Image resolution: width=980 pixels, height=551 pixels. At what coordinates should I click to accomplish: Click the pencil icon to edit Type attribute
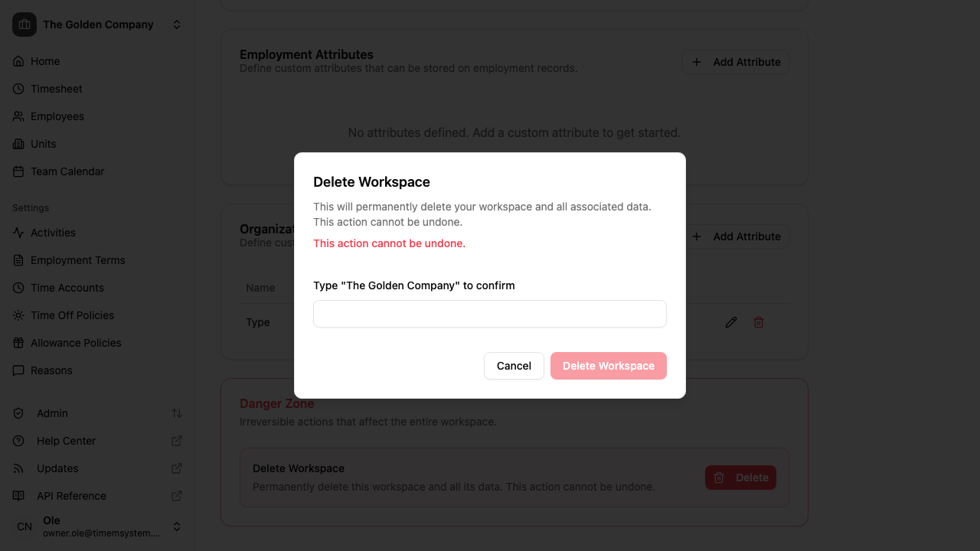(x=730, y=321)
